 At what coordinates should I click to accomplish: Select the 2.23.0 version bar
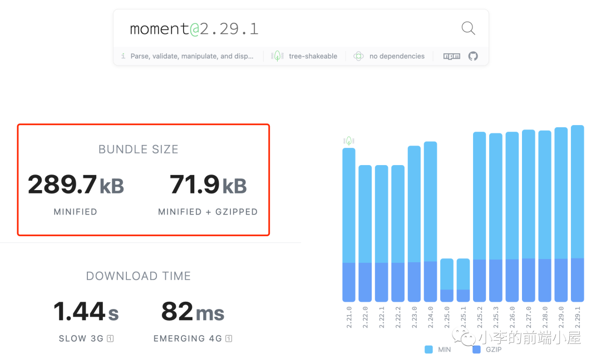tap(414, 223)
